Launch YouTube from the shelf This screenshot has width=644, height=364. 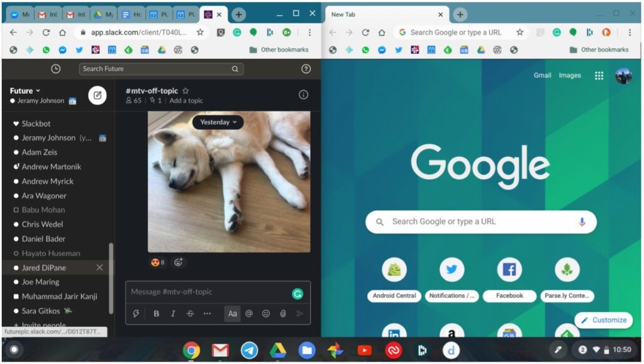point(364,350)
